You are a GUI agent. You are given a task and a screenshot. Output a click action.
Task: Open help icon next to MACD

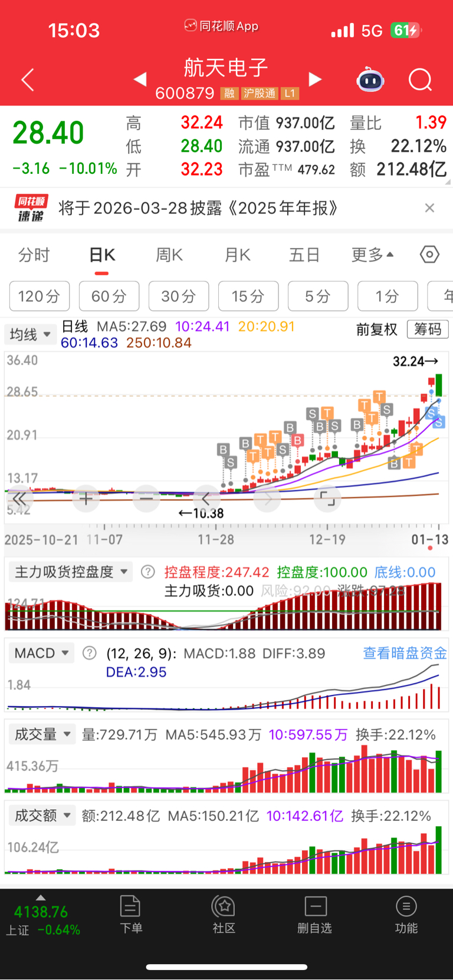click(x=90, y=653)
